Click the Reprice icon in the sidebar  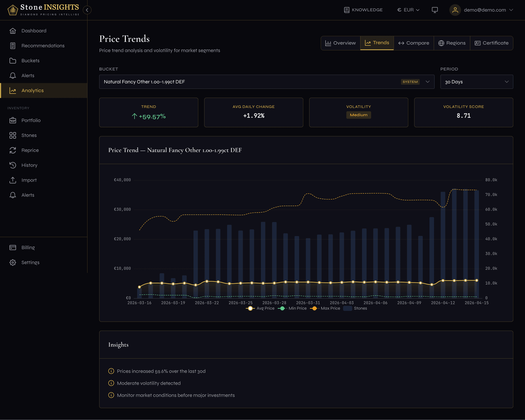click(13, 150)
